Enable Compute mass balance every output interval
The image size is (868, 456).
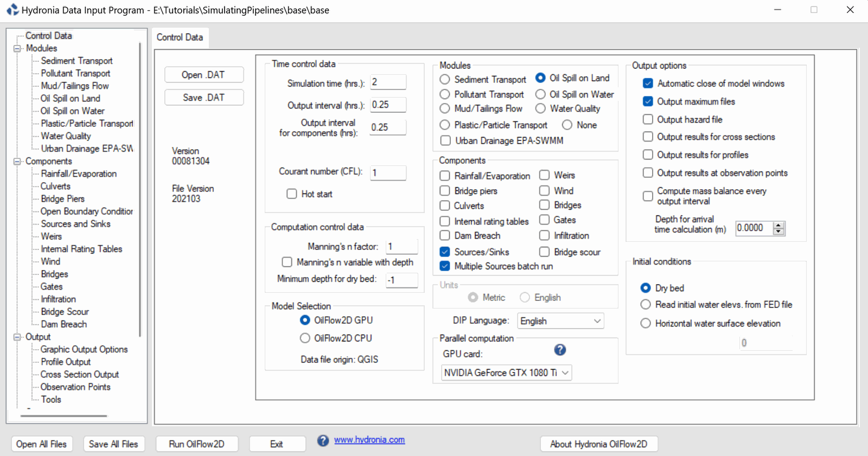(648, 196)
